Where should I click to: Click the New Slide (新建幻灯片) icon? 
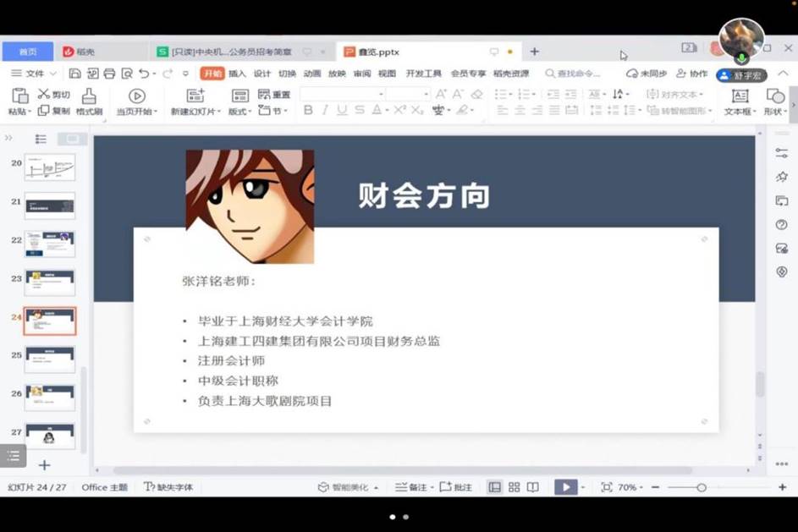[x=195, y=96]
